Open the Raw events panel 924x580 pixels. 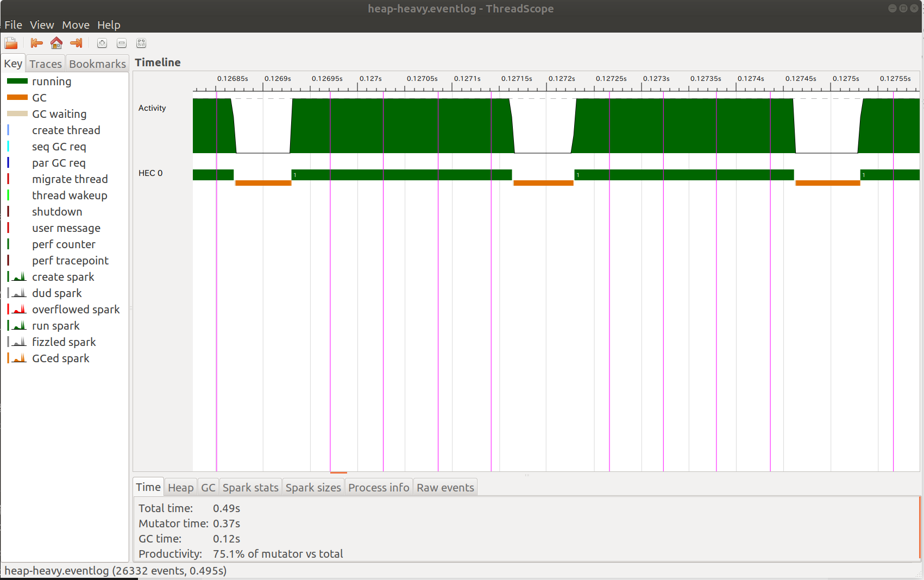point(445,487)
